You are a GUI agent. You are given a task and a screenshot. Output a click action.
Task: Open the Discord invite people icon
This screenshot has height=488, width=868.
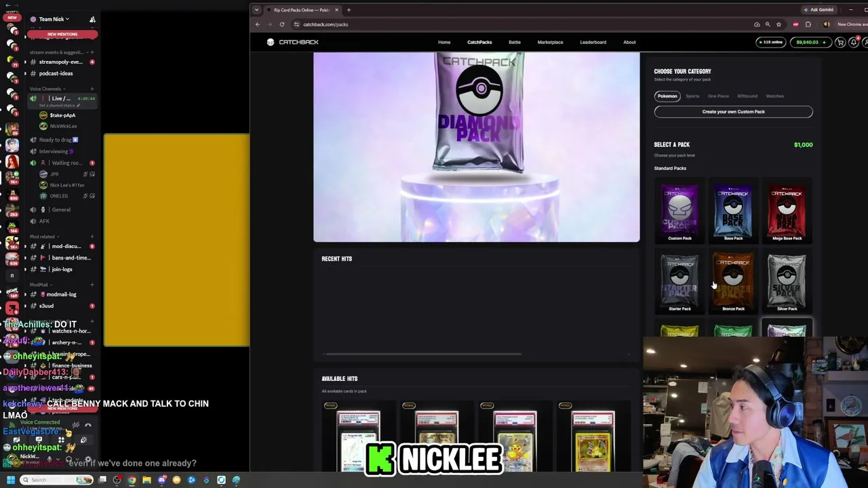coord(93,19)
